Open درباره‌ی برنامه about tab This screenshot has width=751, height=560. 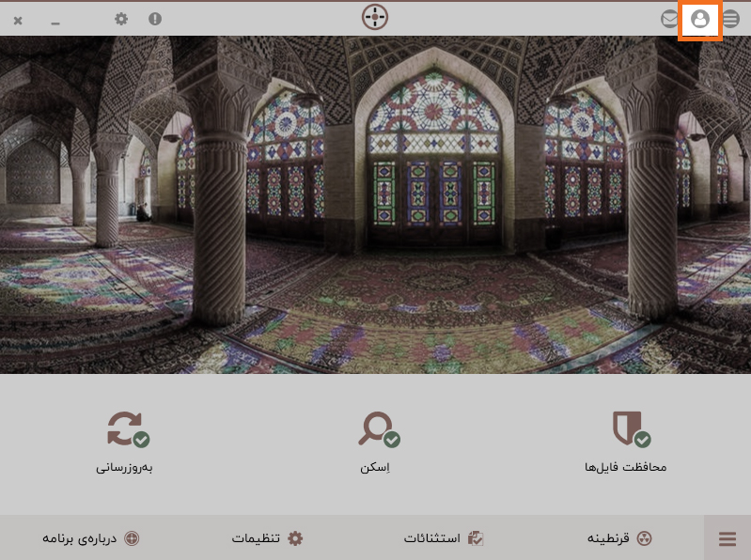click(x=91, y=538)
